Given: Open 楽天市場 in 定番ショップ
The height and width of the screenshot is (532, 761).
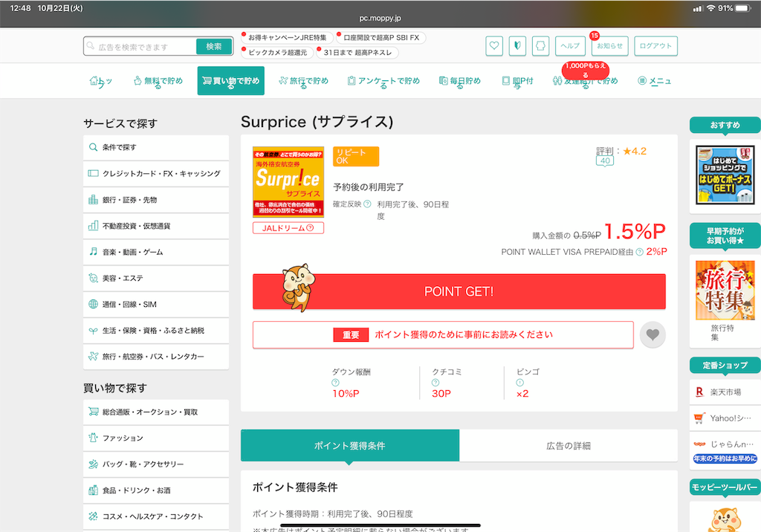Looking at the screenshot, I should [725, 392].
